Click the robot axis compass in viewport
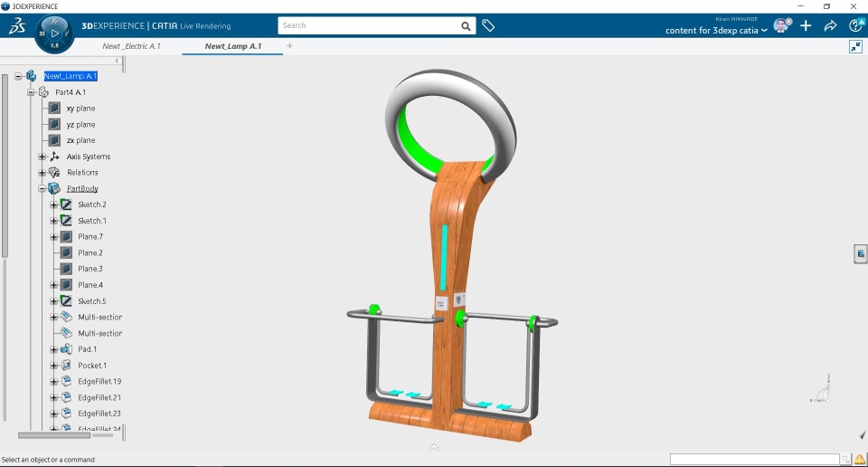 [x=823, y=389]
